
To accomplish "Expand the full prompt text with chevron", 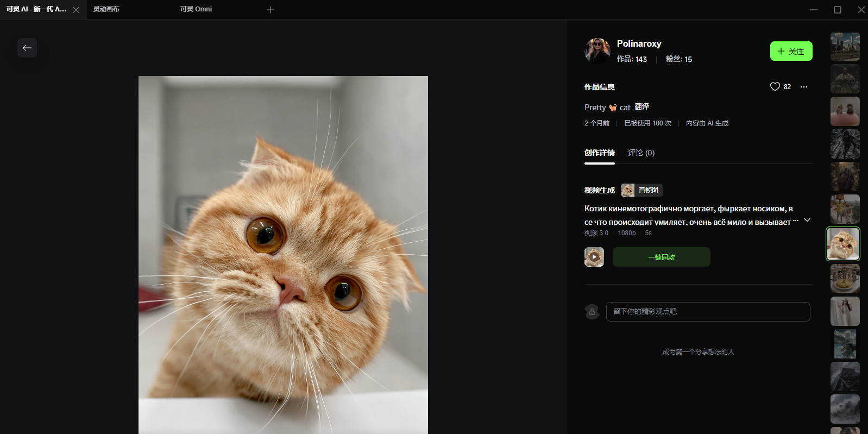I will click(x=807, y=220).
